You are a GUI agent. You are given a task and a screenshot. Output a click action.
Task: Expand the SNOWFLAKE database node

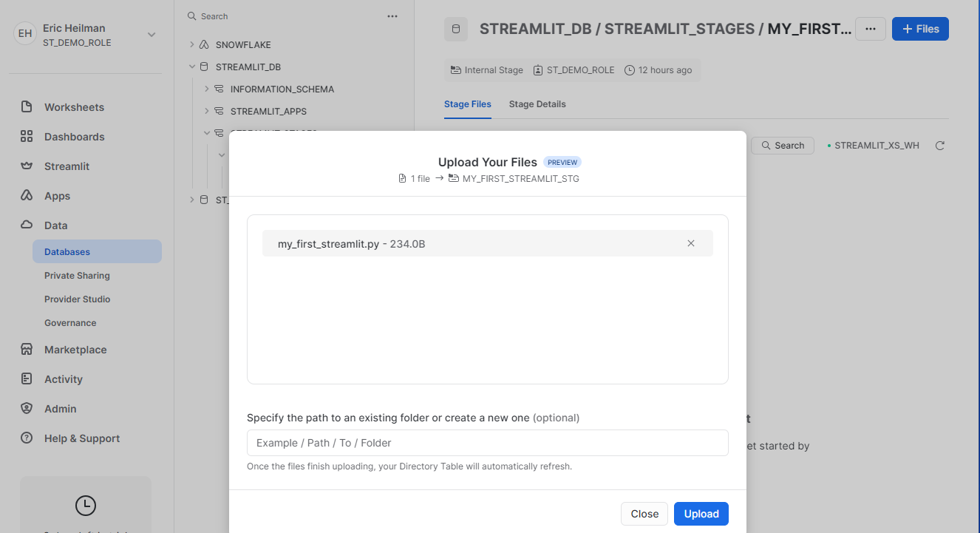click(x=192, y=45)
